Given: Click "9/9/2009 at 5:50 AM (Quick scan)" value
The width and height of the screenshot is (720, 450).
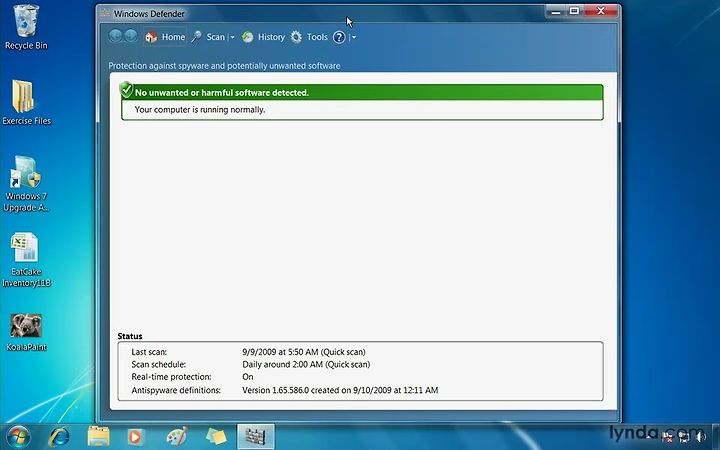Looking at the screenshot, I should point(304,352).
